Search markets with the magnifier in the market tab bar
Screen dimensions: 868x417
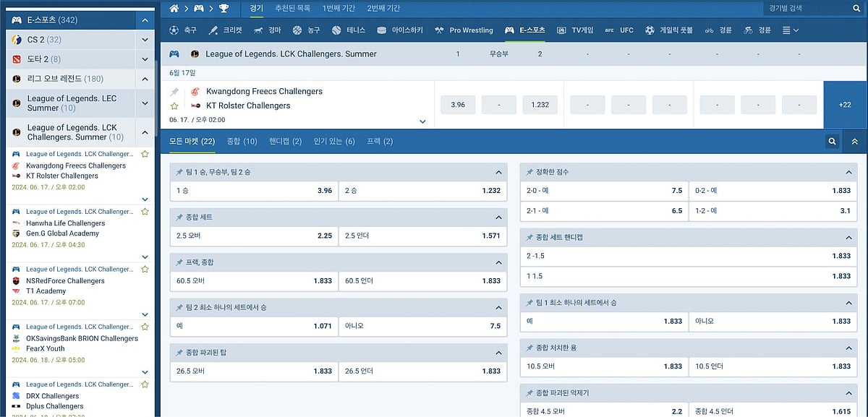coord(832,142)
